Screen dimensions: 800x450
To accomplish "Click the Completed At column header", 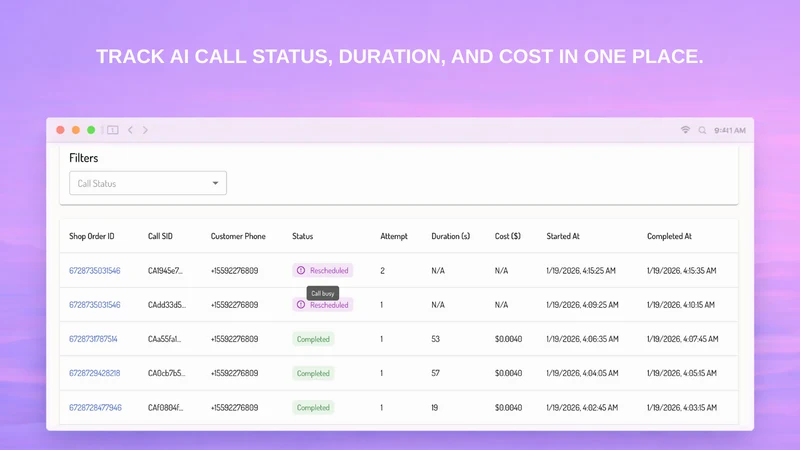I will 669,236.
